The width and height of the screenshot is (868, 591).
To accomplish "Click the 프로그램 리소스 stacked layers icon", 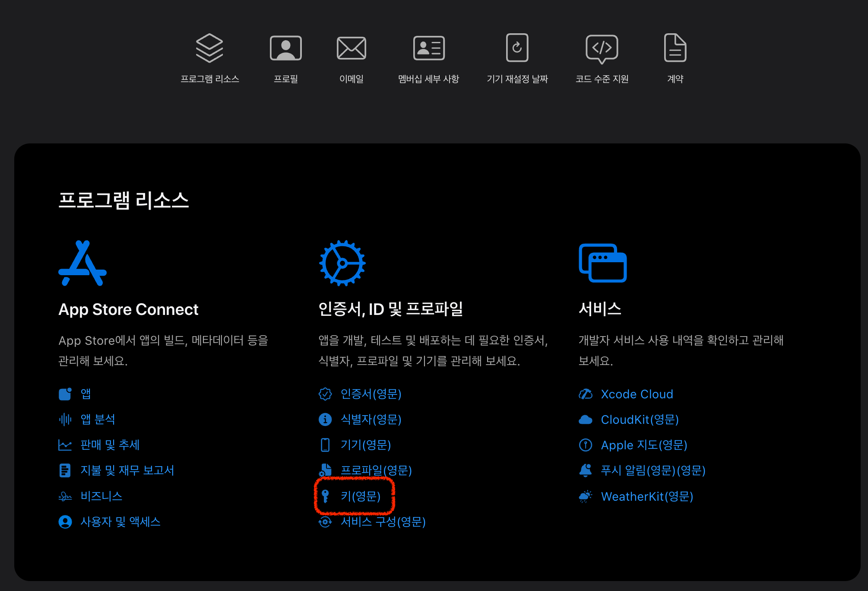I will point(209,48).
